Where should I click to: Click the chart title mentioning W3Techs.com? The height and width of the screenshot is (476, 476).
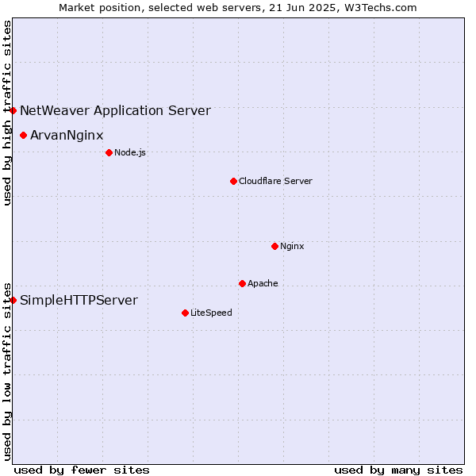[238, 8]
